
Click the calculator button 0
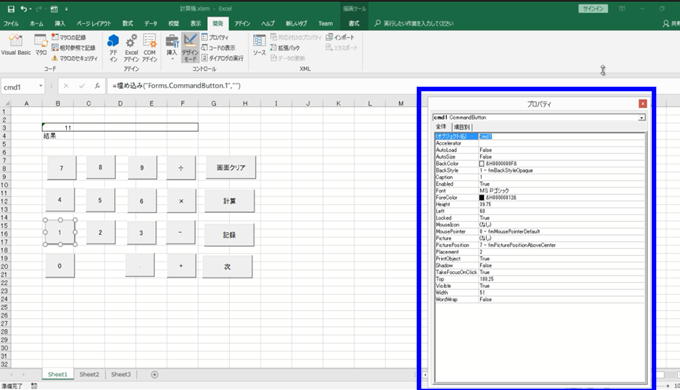59,266
